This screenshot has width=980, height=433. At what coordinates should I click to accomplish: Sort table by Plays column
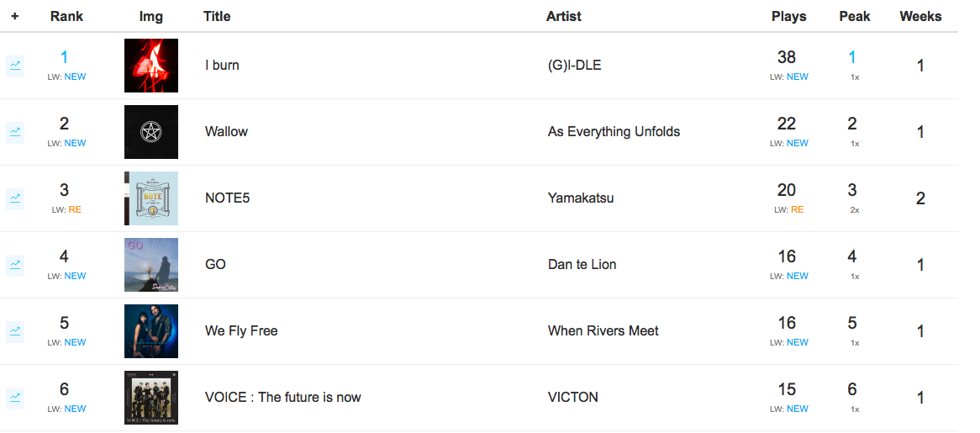coord(788,16)
